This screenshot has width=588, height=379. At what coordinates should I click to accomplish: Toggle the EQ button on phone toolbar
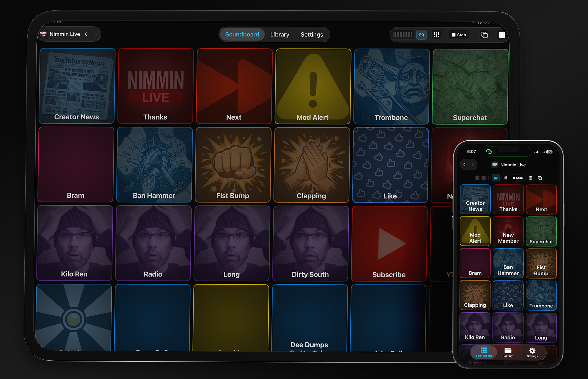tap(496, 178)
